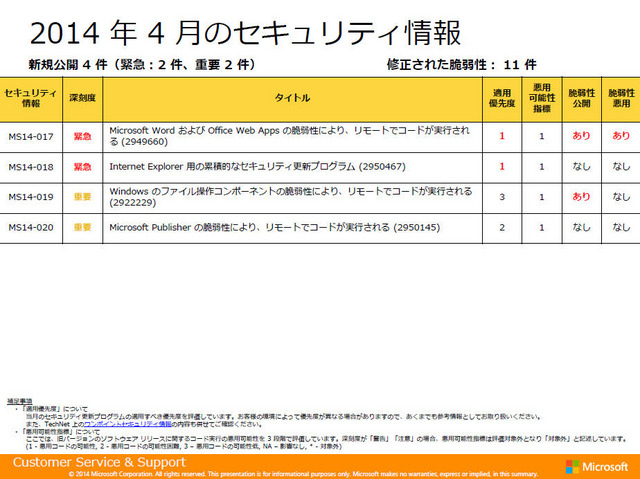Click 適用優先度 value 3 in MS14-019 row
The width and height of the screenshot is (640, 479).
coord(502,197)
